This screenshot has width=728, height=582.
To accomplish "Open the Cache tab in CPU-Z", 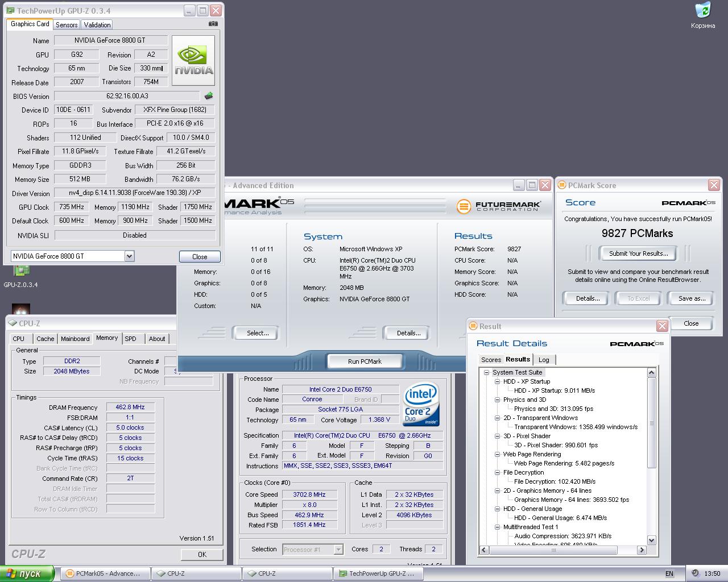I will coord(45,339).
